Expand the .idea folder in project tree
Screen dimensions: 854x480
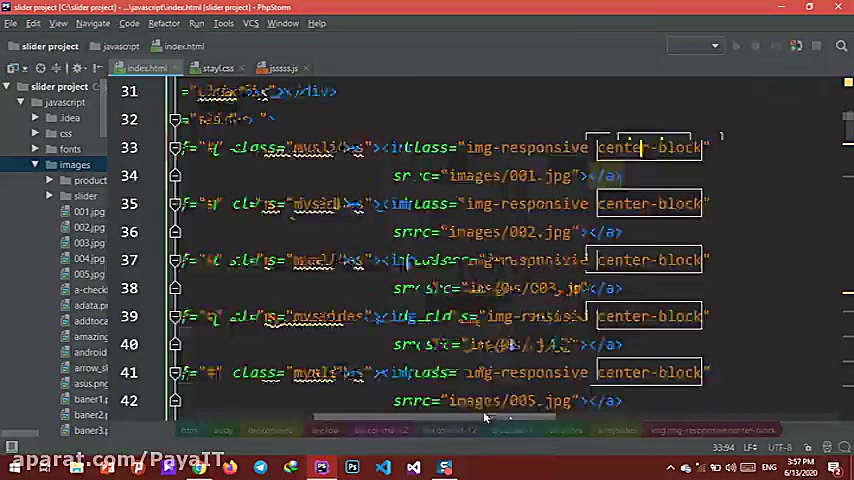pyautogui.click(x=36, y=118)
